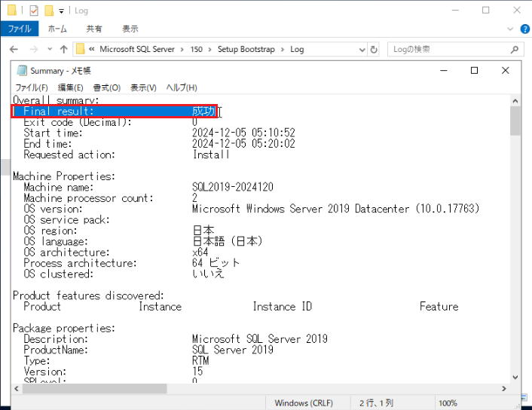532x410 pixels.
Task: Navigate to Microsoft SQL Server breadcrumb
Action: 137,49
